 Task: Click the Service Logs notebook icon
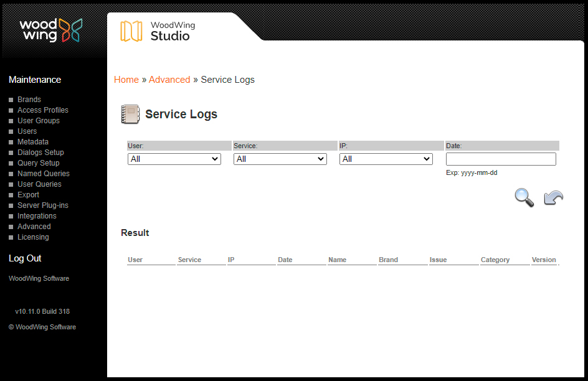pyautogui.click(x=130, y=115)
